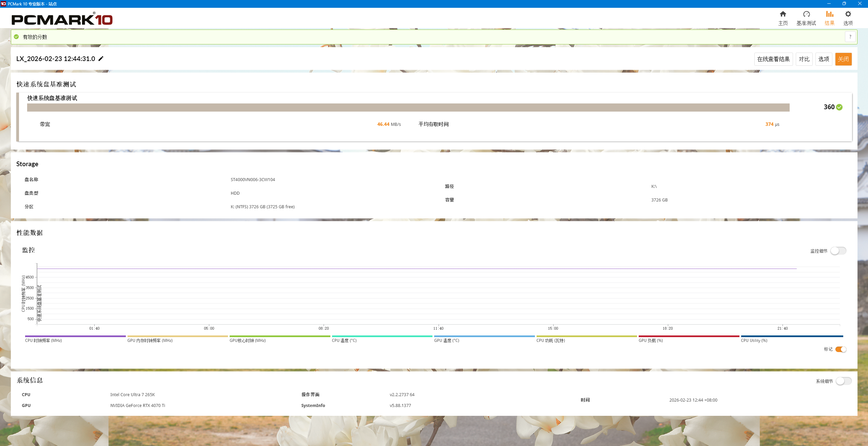Viewport: 868px width, 446px height.
Task: Select GPU load (%) red legend swatch
Action: point(689,336)
